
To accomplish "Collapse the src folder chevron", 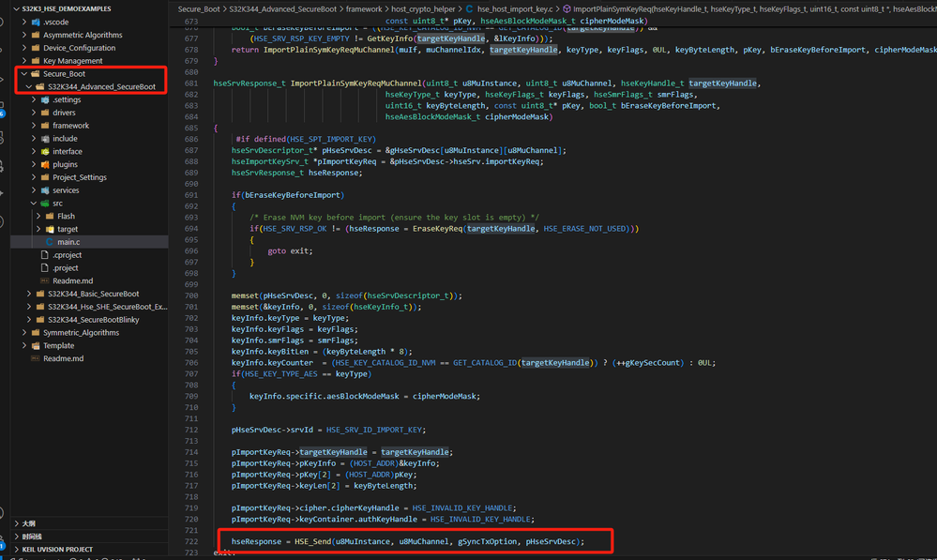I will pos(34,204).
